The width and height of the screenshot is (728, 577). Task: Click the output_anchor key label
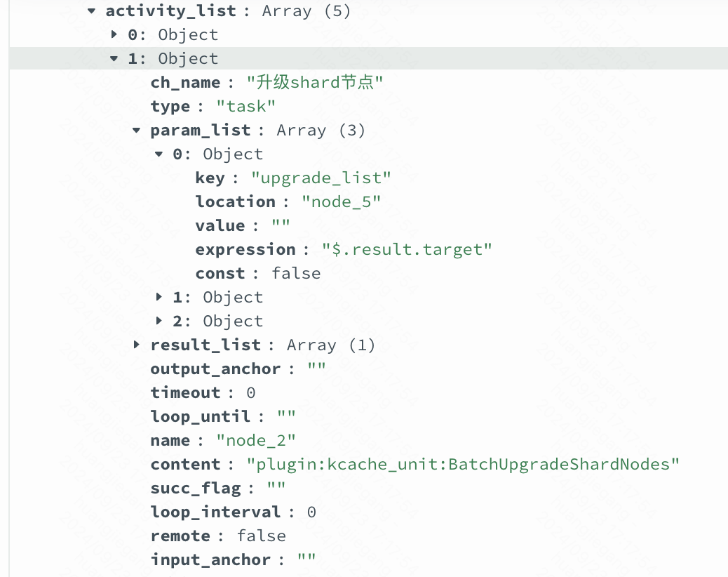(215, 369)
